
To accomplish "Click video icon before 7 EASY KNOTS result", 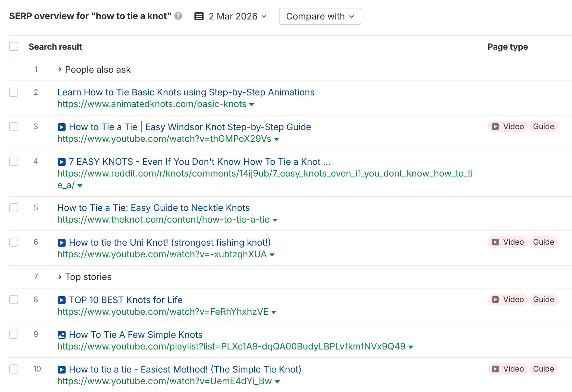I will 62,162.
